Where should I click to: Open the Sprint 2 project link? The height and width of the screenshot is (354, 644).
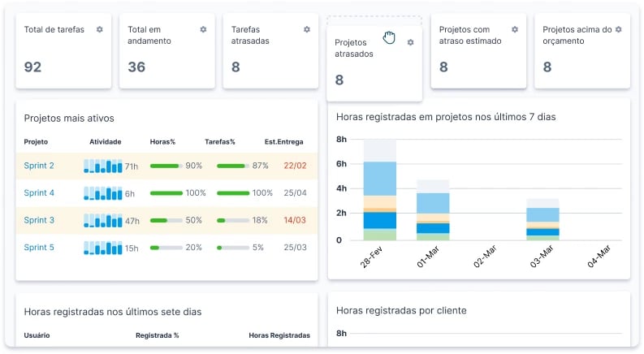tap(39, 166)
